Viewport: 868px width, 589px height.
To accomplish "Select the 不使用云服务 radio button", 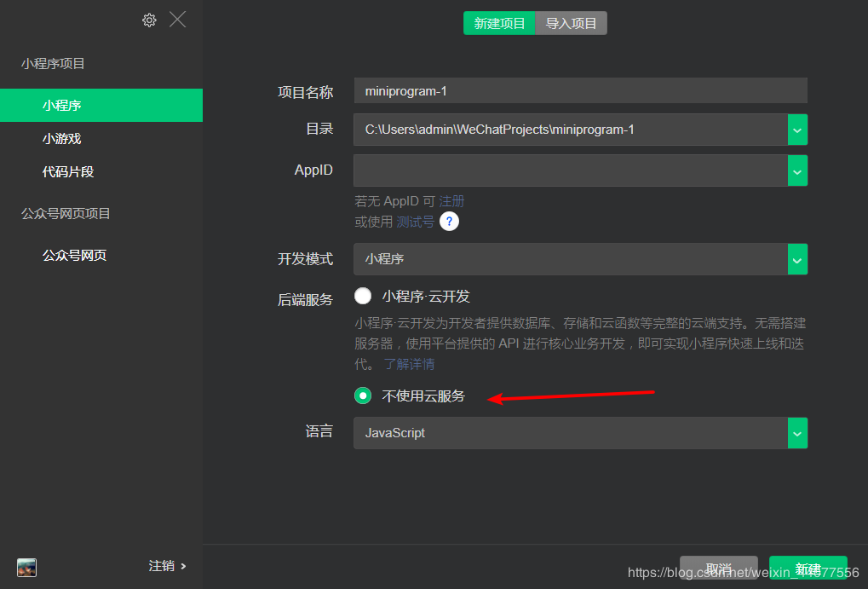I will (x=363, y=396).
